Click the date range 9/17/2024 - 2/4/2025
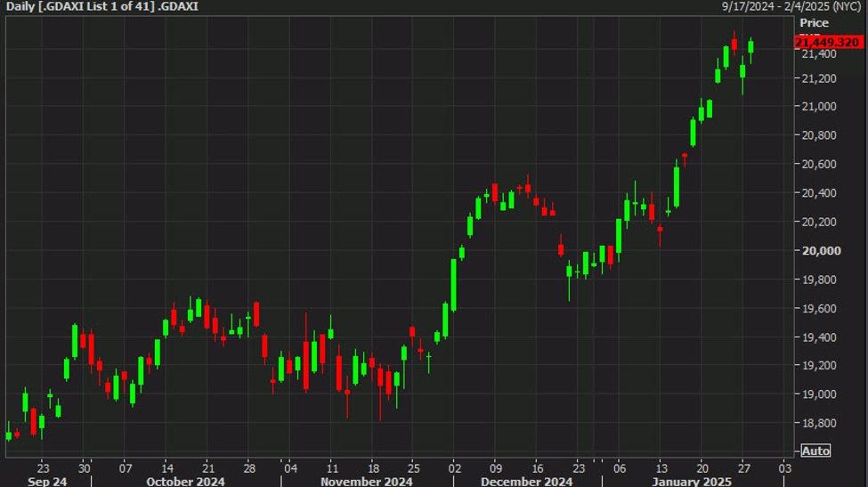Viewport: 868px width, 487px height. tap(791, 6)
